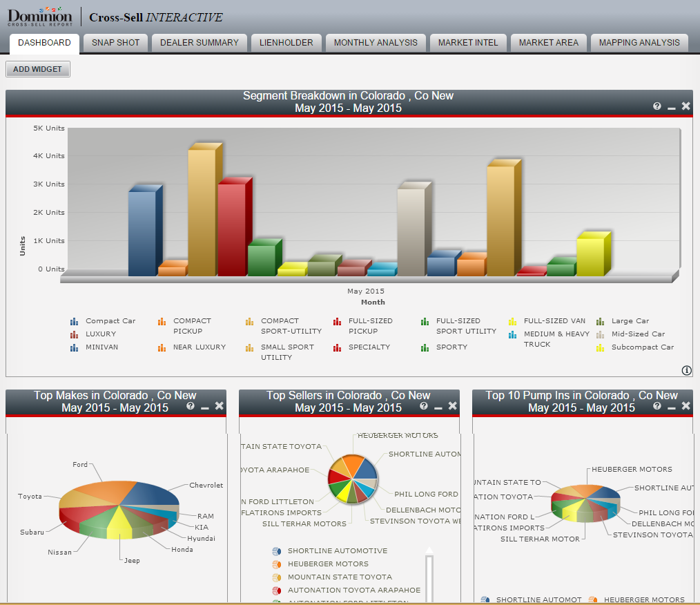Screen dimensions: 700x605
Task: Close the Top Sellers widget
Action: click(x=453, y=406)
